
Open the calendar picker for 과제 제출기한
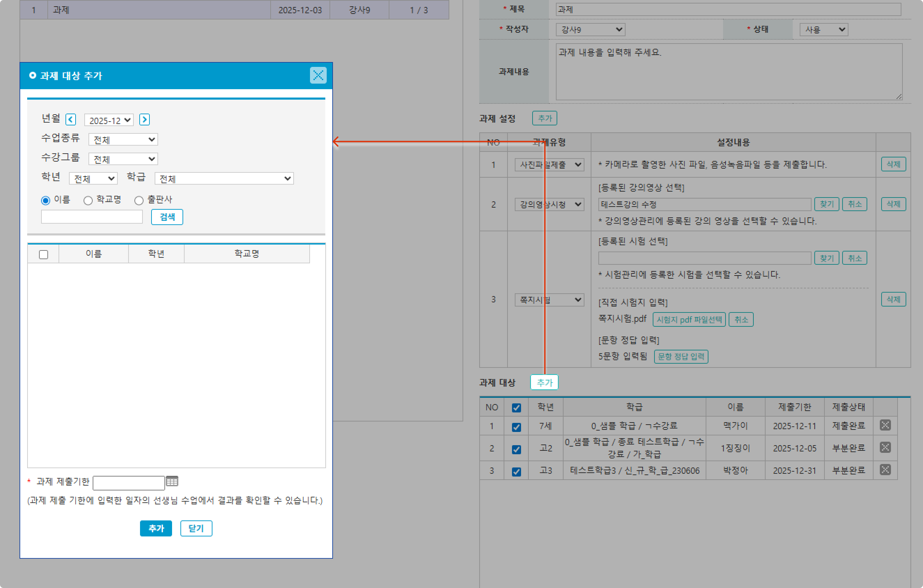tap(172, 481)
